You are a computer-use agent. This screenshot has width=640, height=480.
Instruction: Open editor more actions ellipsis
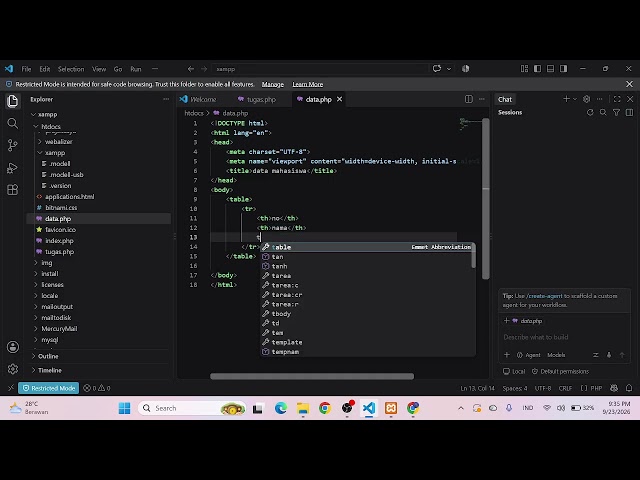[x=482, y=99]
